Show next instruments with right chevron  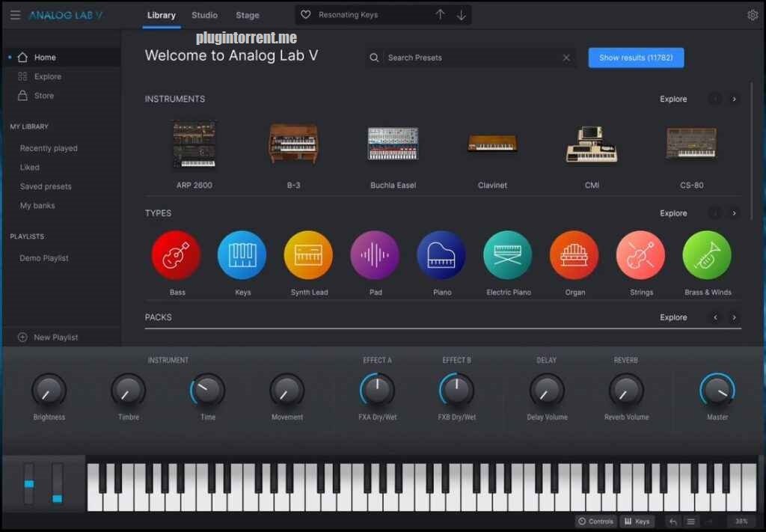coord(734,100)
